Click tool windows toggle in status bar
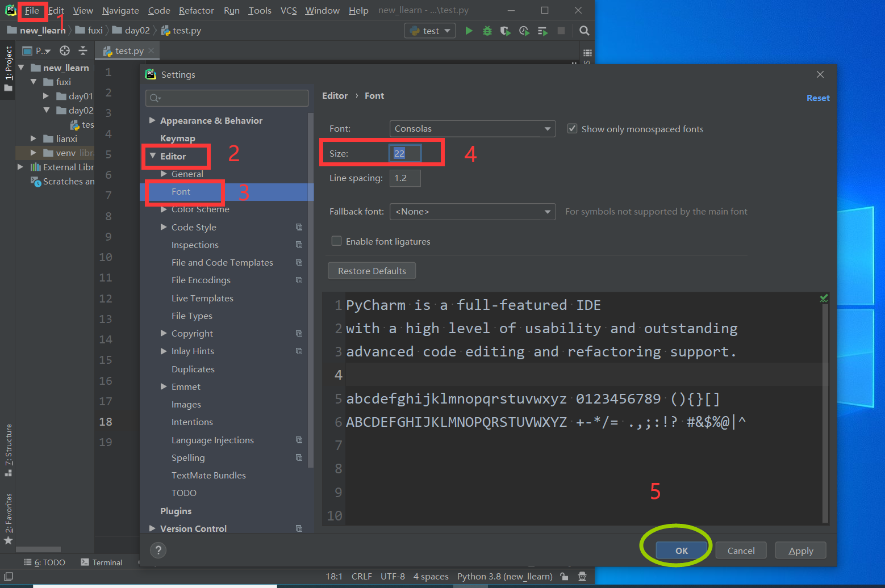Viewport: 885px width, 588px height. (9, 576)
